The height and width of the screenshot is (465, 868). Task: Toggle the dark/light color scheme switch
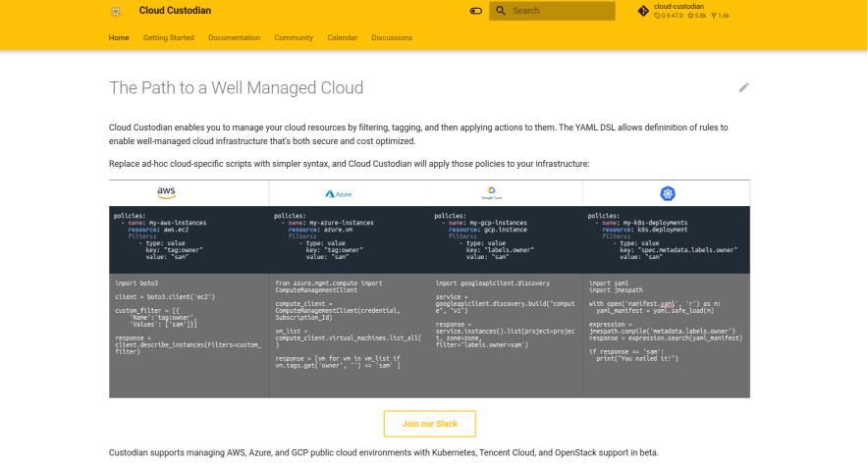click(x=475, y=11)
